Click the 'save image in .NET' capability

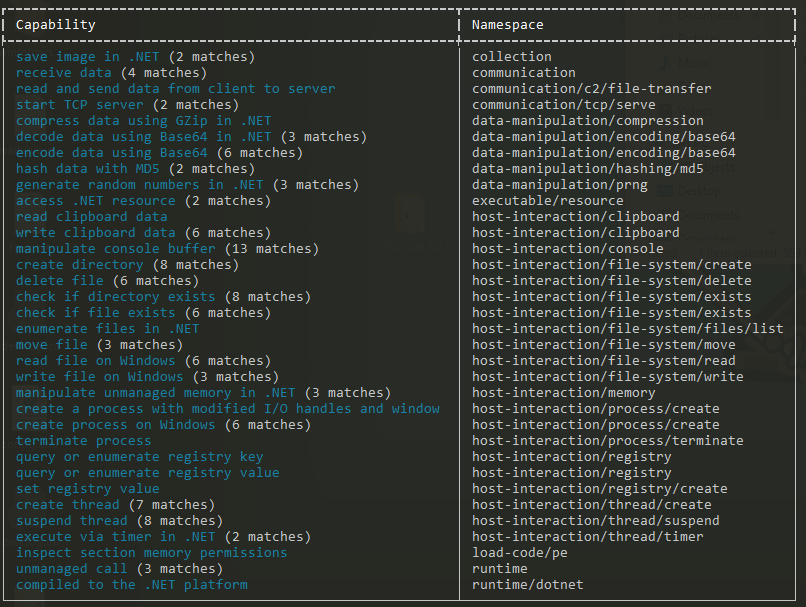pos(87,57)
